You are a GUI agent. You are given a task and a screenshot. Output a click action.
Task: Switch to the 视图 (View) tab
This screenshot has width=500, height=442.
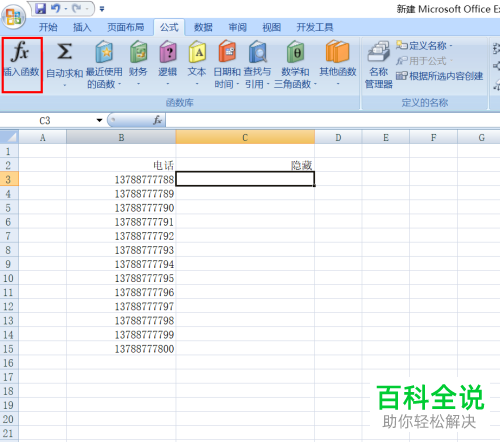pos(272,27)
